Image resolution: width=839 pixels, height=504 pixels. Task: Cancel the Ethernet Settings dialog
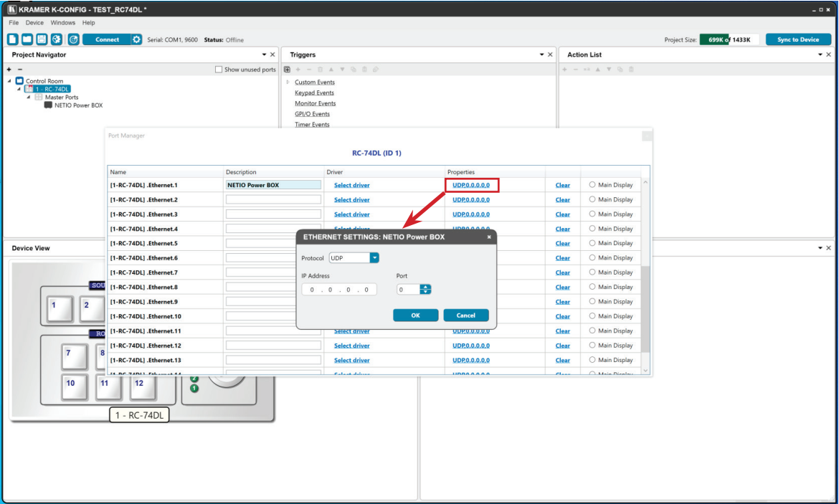click(x=466, y=315)
